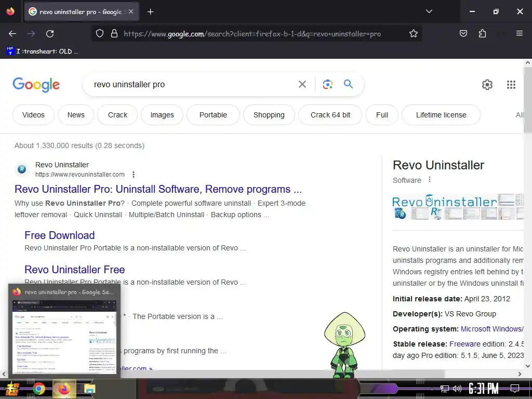The height and width of the screenshot is (399, 532).
Task: Open a new tab with plus button
Action: coord(150,12)
